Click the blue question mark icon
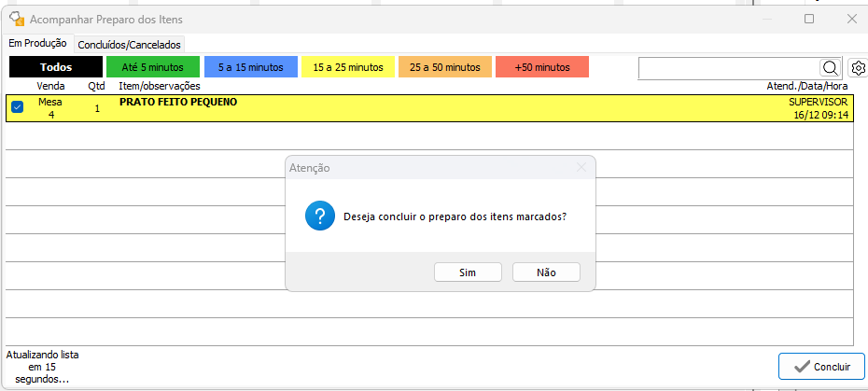868x391 pixels. pyautogui.click(x=319, y=216)
